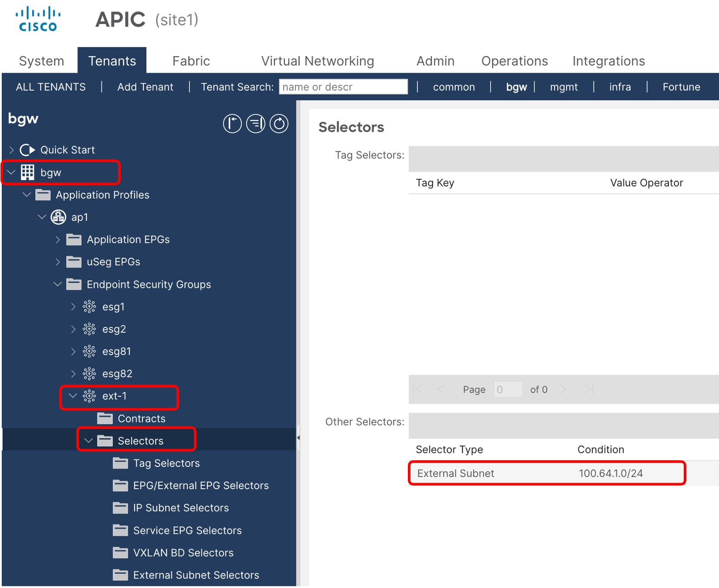Click the Service EPG Selectors folder icon
This screenshot has width=719, height=588.
(x=120, y=530)
